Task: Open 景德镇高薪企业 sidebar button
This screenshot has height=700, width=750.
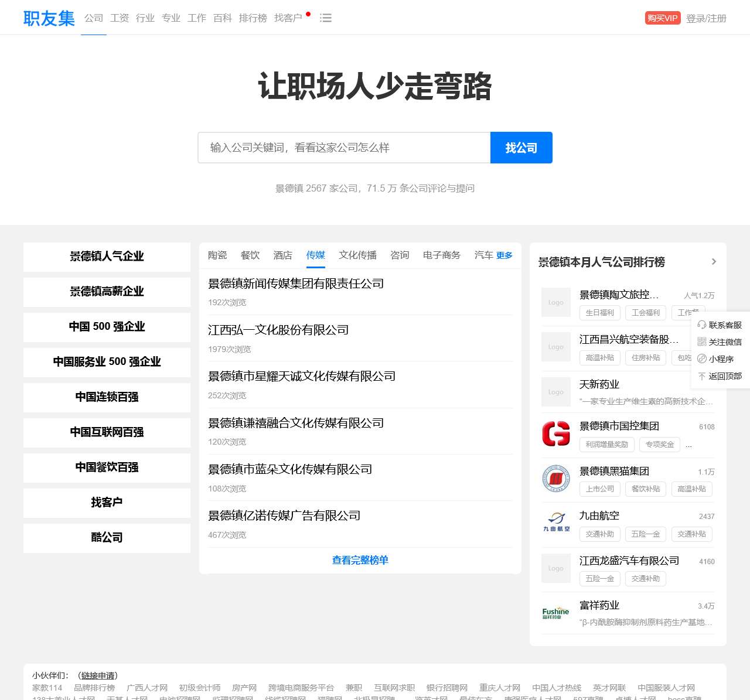Action: tap(107, 292)
